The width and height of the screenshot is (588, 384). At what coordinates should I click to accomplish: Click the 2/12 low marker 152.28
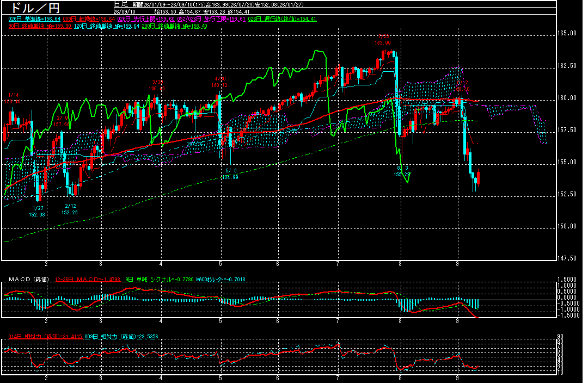[70, 209]
